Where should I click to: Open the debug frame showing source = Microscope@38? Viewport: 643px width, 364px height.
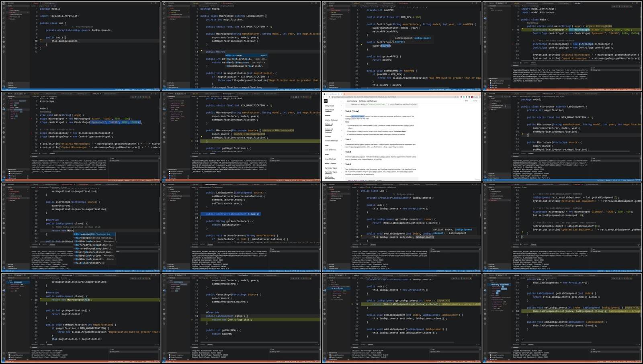tap(242, 137)
